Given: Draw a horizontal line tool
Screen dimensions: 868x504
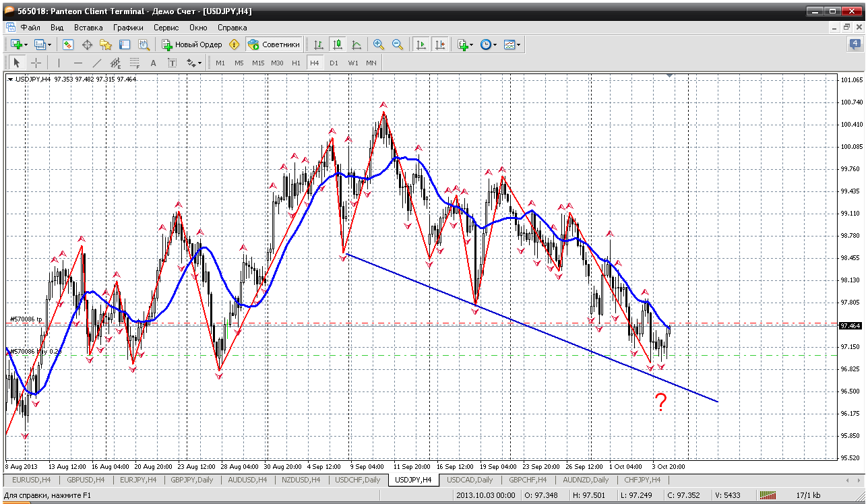Looking at the screenshot, I should tap(78, 63).
